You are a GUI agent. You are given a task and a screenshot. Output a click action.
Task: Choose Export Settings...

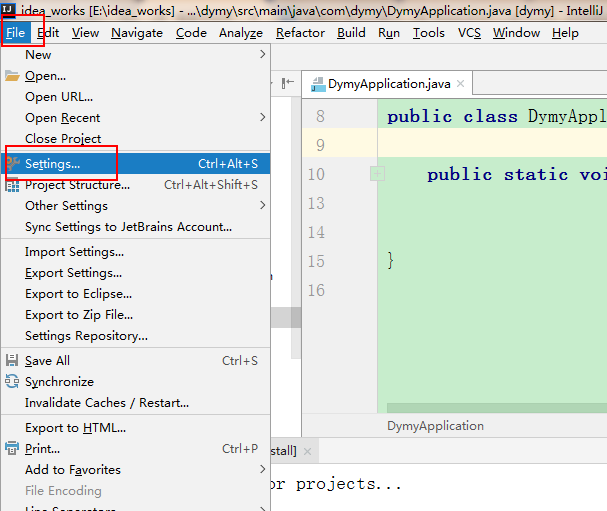point(135,273)
